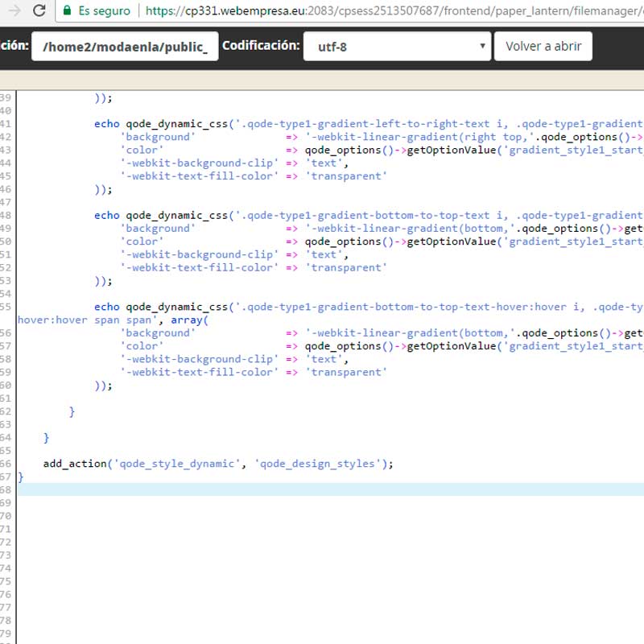Click line 41 echo qode_dynamic_css statement
The image size is (644, 644).
(x=369, y=124)
